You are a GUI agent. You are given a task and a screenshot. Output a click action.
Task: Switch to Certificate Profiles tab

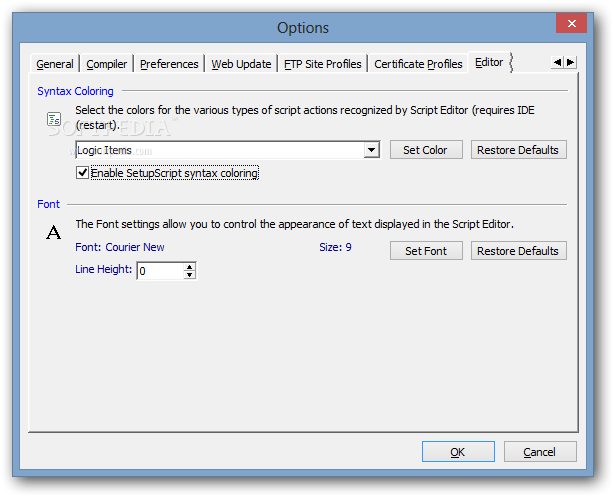point(418,64)
